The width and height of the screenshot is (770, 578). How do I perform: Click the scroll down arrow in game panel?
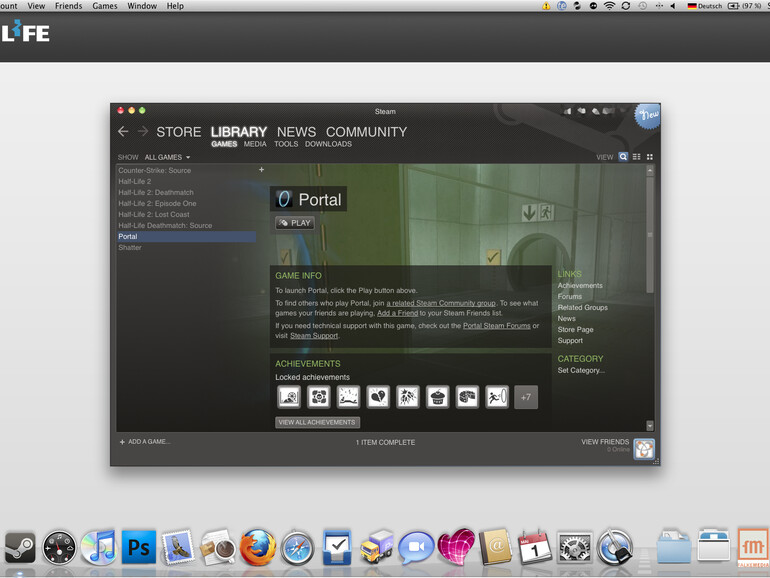pyautogui.click(x=650, y=425)
